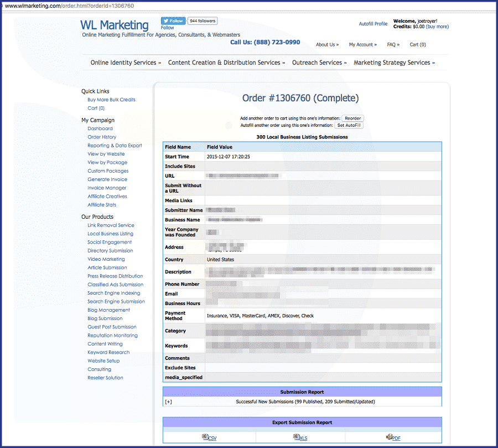The width and height of the screenshot is (498, 448).
Task: Open Invoice Manager
Action: tap(107, 188)
